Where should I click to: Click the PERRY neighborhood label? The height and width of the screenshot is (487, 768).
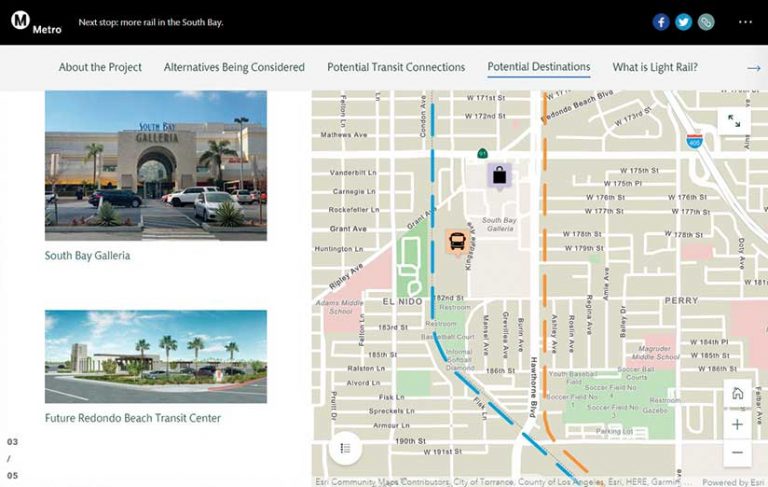pyautogui.click(x=681, y=300)
